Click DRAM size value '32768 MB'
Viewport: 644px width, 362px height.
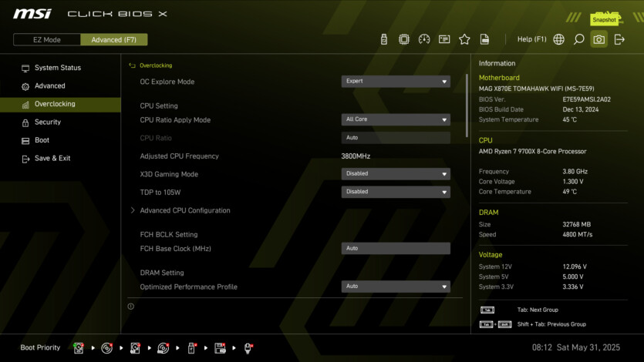coord(577,224)
